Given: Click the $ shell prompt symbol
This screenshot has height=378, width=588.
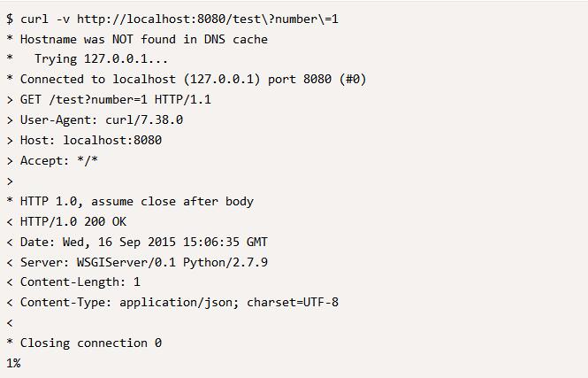Looking at the screenshot, I should click(x=10, y=19).
